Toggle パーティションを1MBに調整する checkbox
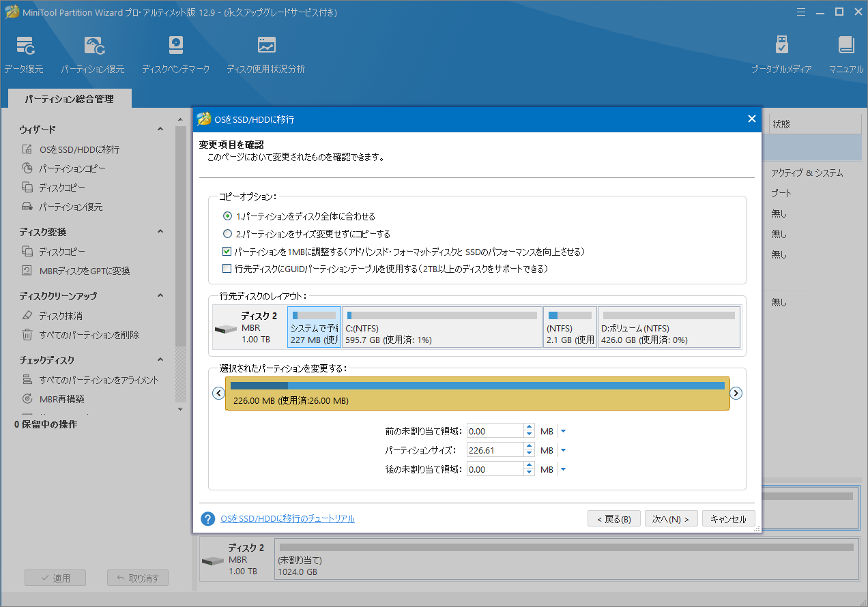868x607 pixels. pyautogui.click(x=227, y=252)
